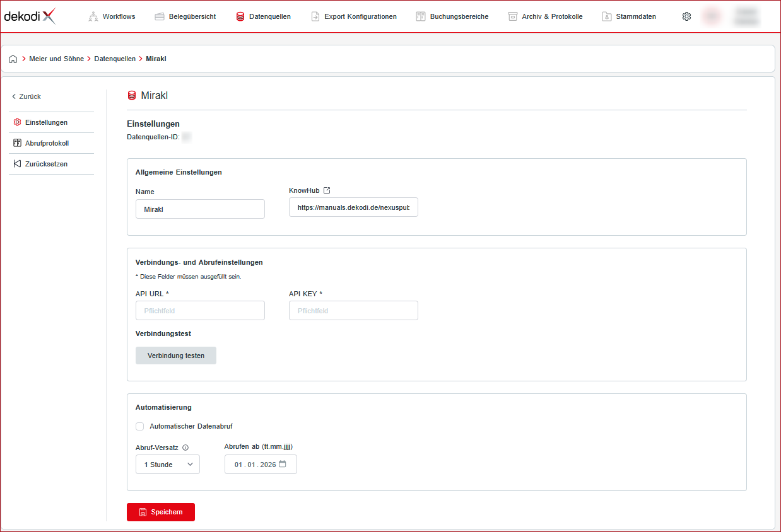Click the Verbindungstest label
The image size is (781, 532).
[x=163, y=333]
